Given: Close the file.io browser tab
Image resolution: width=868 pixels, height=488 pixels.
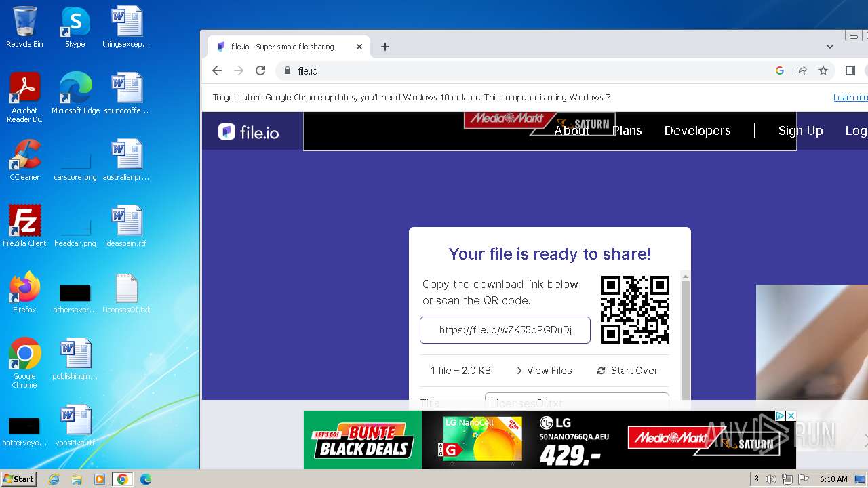Looking at the screenshot, I should [359, 47].
